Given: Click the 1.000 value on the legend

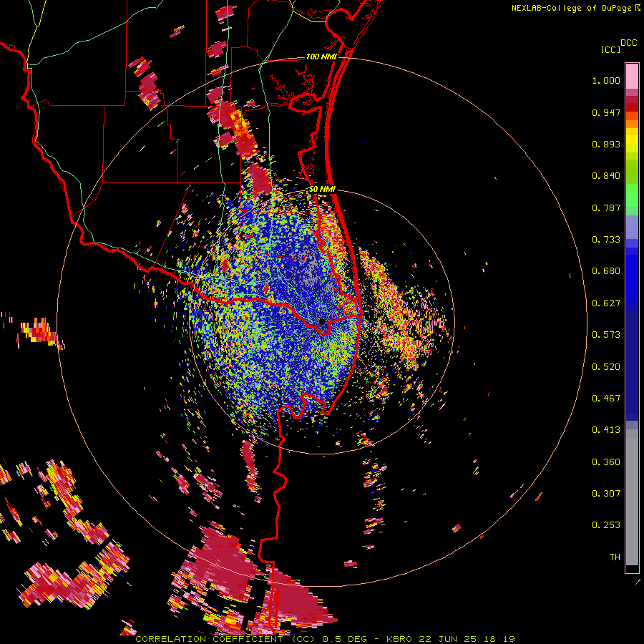Looking at the screenshot, I should (x=606, y=80).
